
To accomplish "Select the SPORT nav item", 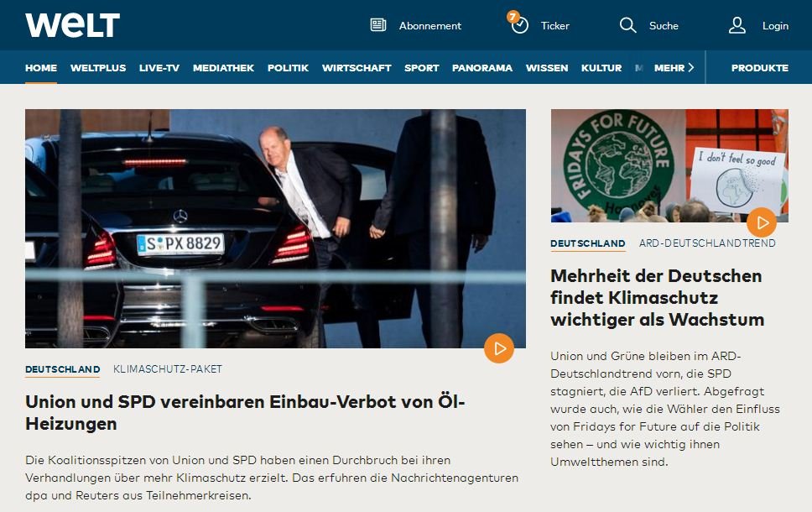I will [422, 68].
